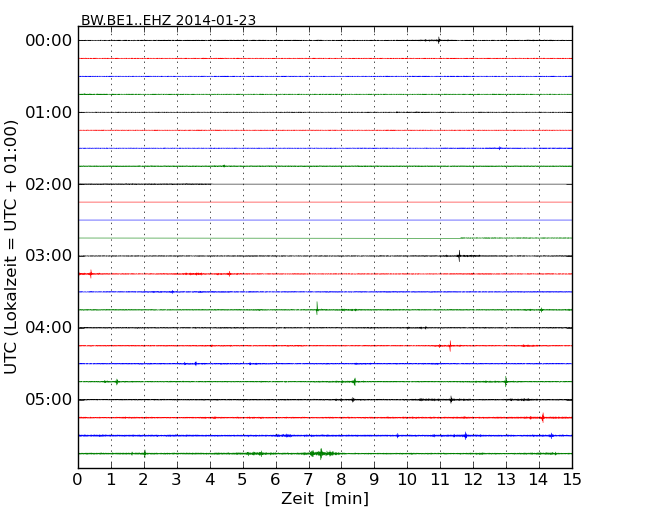Select the 00:00 time axis label
Screen dimensions: 650x520
[x=49, y=41]
